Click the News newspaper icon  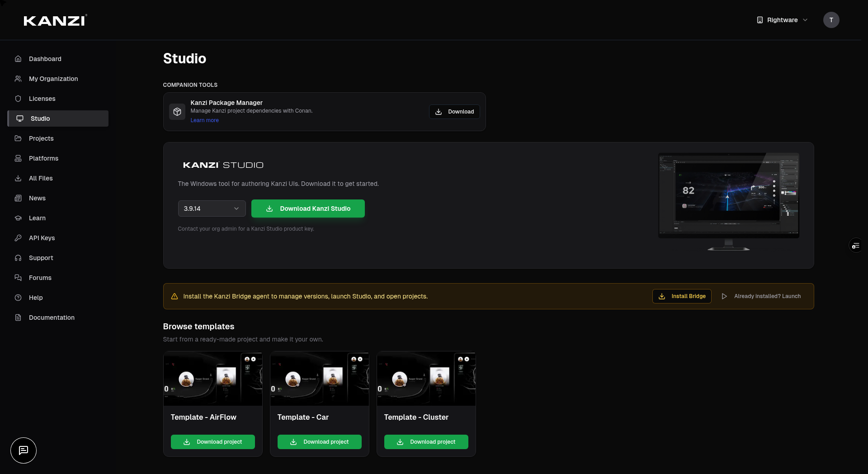[x=18, y=198]
